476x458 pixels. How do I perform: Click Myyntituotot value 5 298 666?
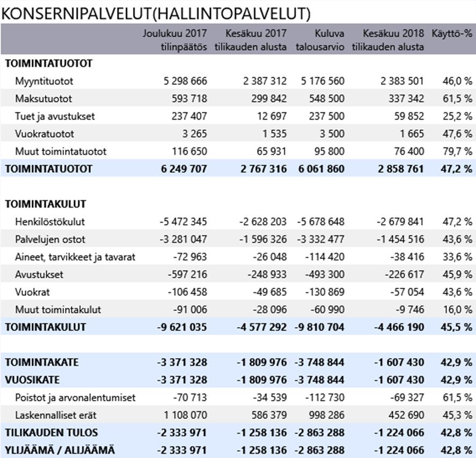tap(185, 82)
